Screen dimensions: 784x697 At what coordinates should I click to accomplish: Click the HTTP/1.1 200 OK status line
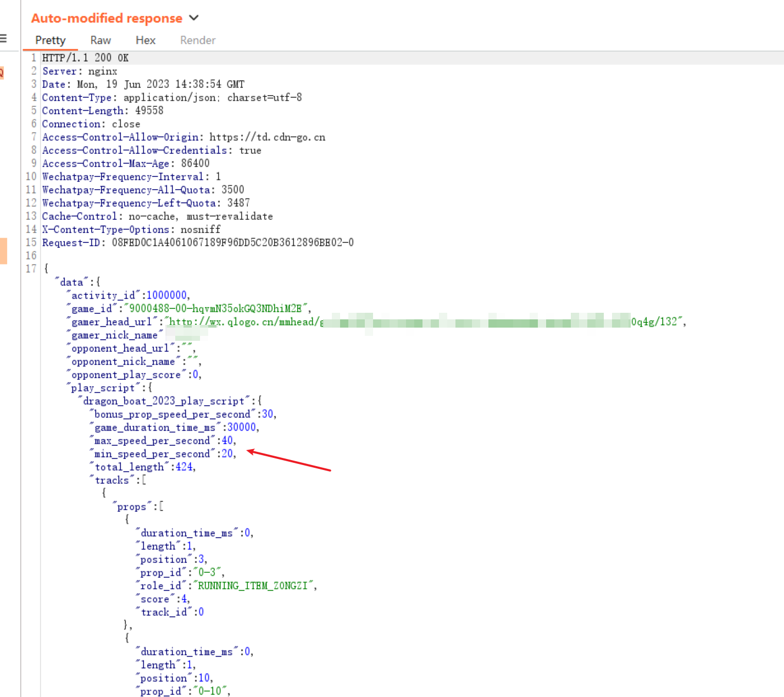(85, 58)
